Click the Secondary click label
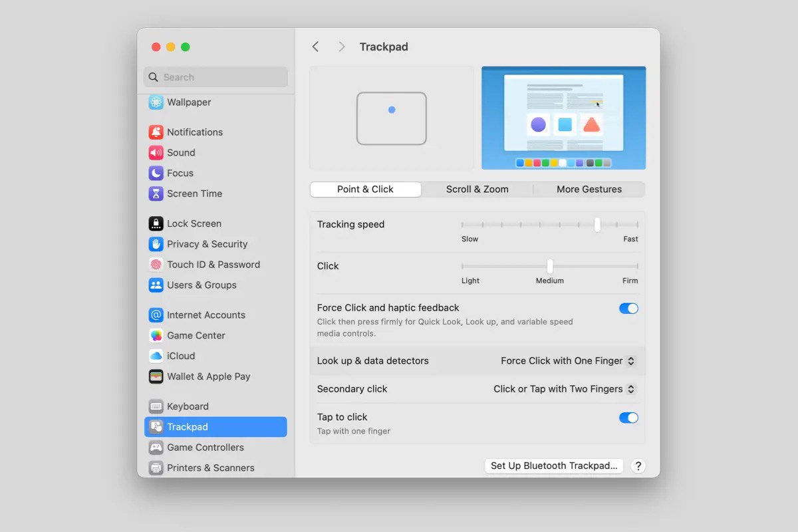This screenshot has width=798, height=532. coord(352,389)
